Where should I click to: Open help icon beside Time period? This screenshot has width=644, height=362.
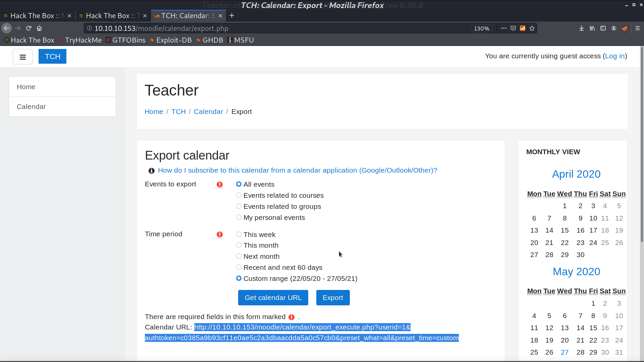click(x=219, y=234)
